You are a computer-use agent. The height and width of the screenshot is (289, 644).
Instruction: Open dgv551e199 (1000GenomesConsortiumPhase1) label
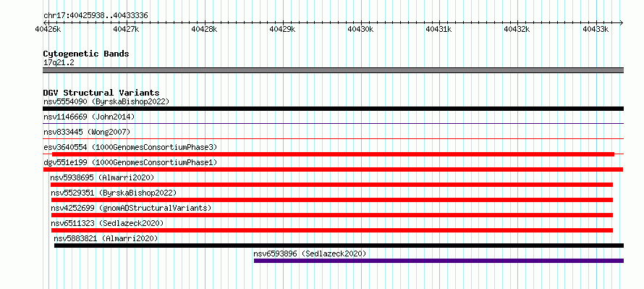pyautogui.click(x=130, y=162)
